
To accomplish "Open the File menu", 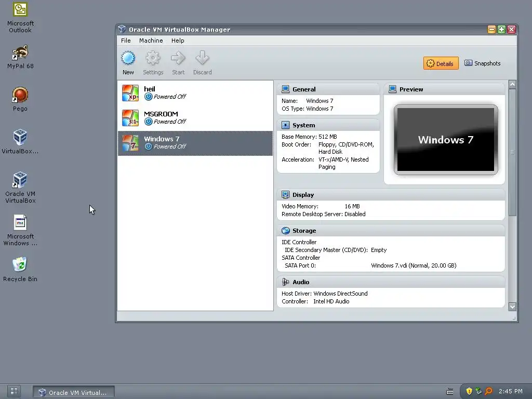I will pos(126,41).
